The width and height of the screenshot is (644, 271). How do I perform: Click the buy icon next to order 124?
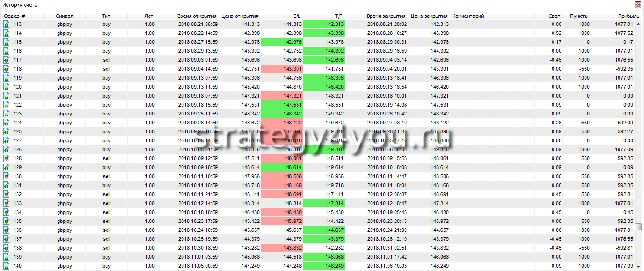click(7, 123)
